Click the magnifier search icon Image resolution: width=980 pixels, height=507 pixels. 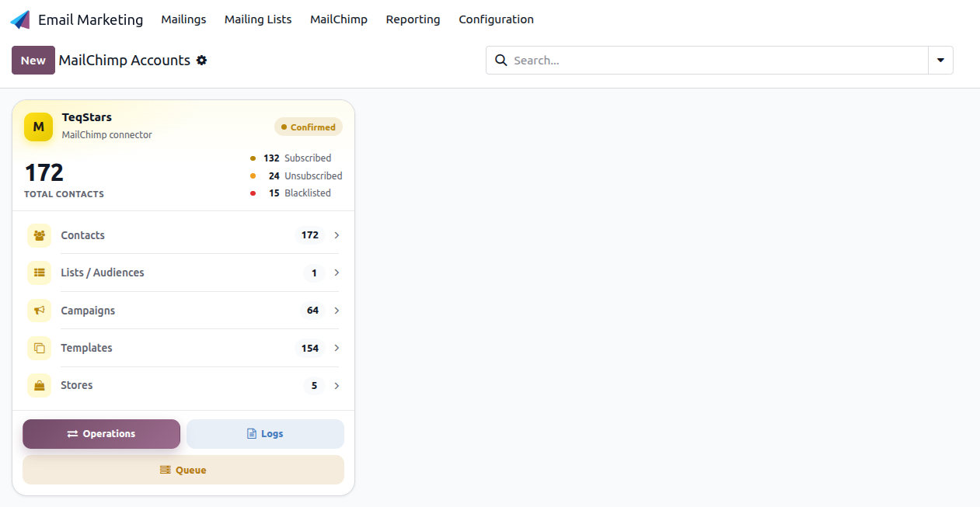501,60
